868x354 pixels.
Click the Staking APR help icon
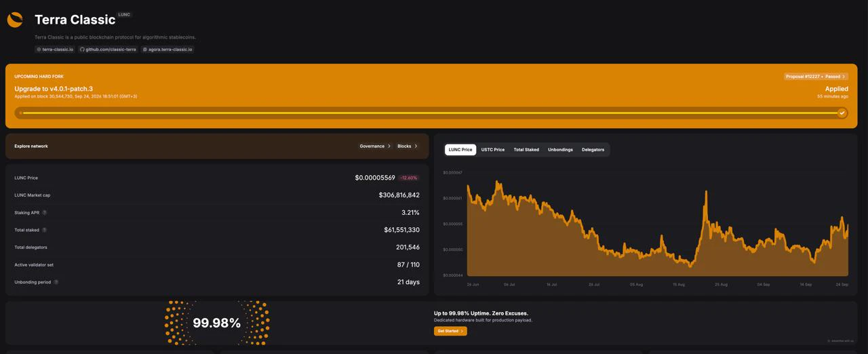[x=45, y=213]
